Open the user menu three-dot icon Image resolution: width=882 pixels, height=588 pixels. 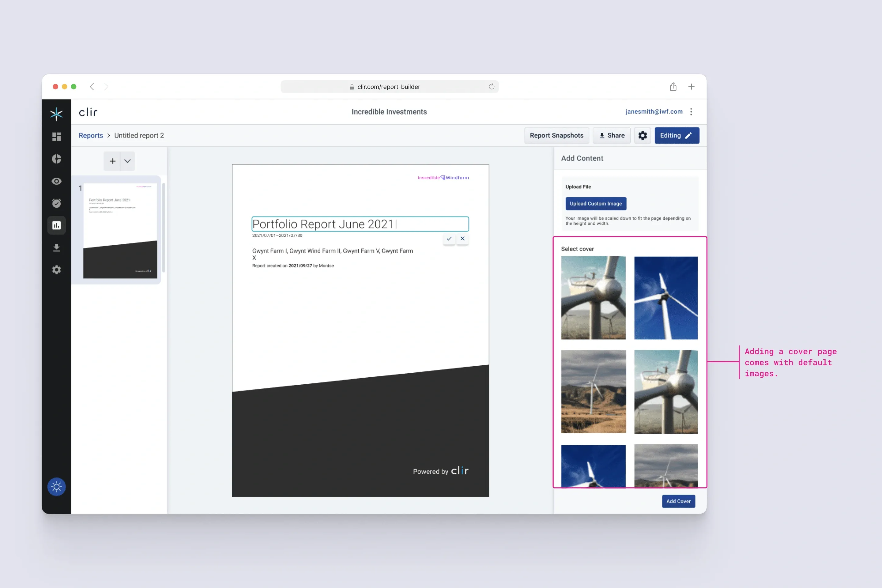pyautogui.click(x=691, y=112)
